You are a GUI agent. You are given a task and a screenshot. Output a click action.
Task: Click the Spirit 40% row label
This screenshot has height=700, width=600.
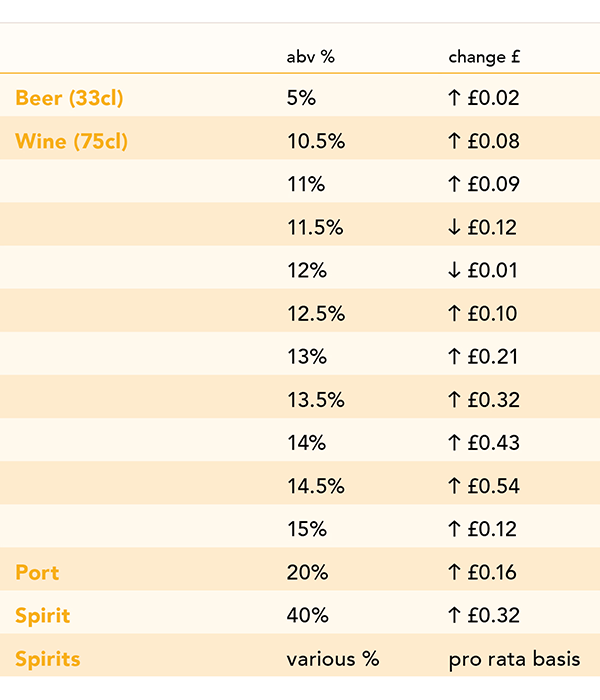click(43, 616)
